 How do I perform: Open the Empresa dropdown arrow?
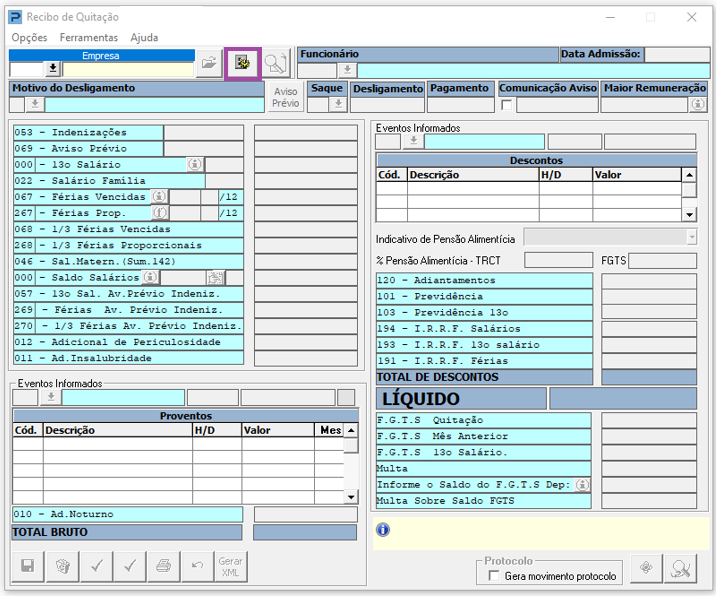53,69
